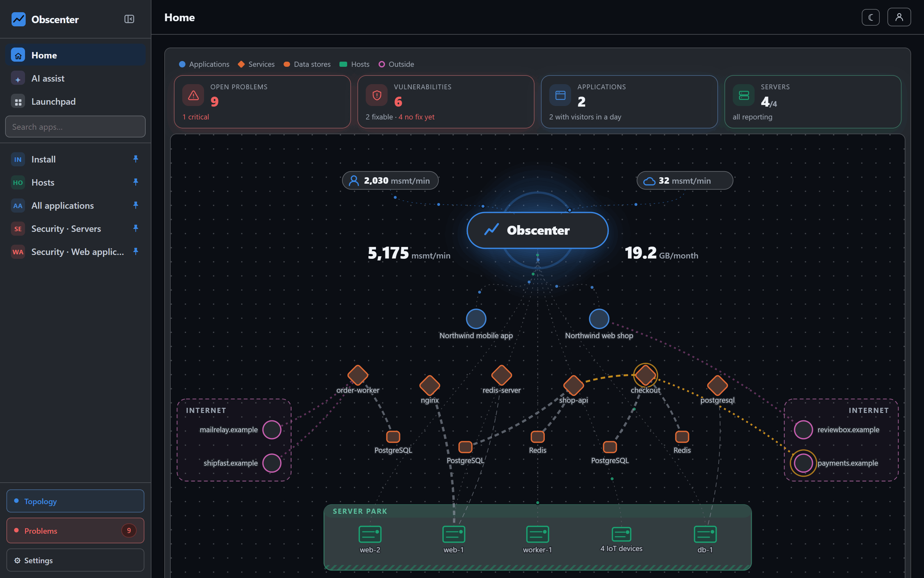Open the Applications summary card
Image resolution: width=924 pixels, height=578 pixels.
(x=629, y=102)
